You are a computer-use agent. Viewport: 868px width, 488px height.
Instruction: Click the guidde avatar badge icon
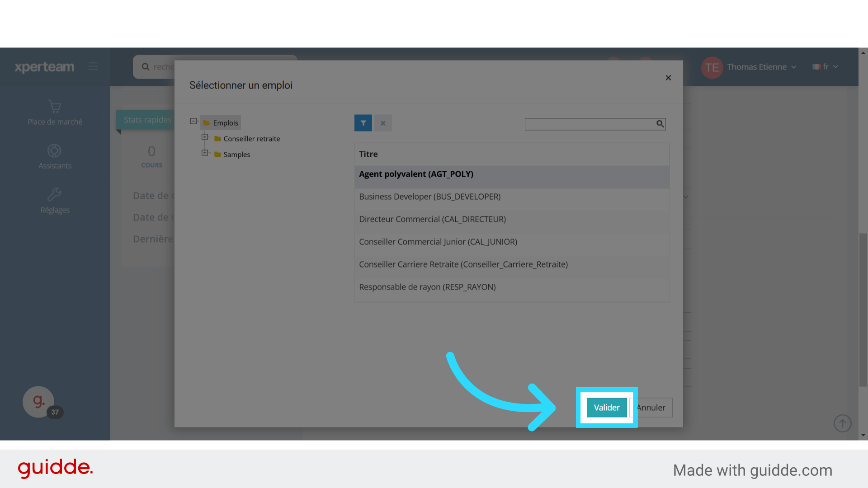click(38, 401)
